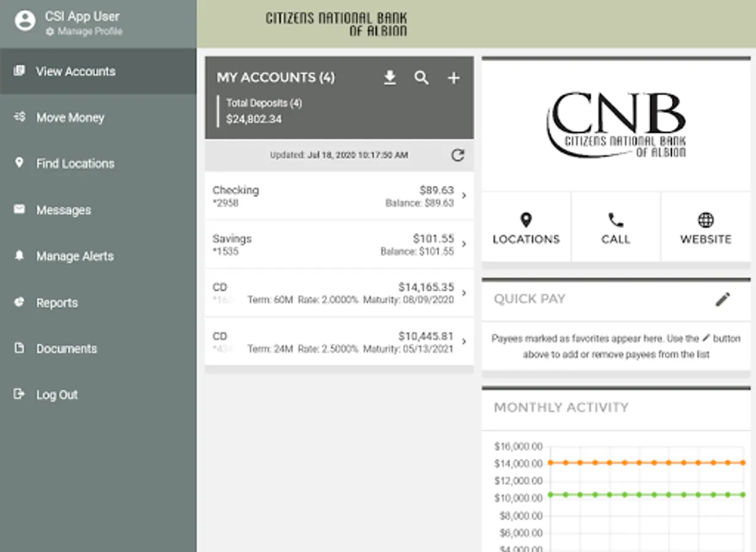This screenshot has width=756, height=552.
Task: Click the CNB logo image
Action: (x=616, y=125)
